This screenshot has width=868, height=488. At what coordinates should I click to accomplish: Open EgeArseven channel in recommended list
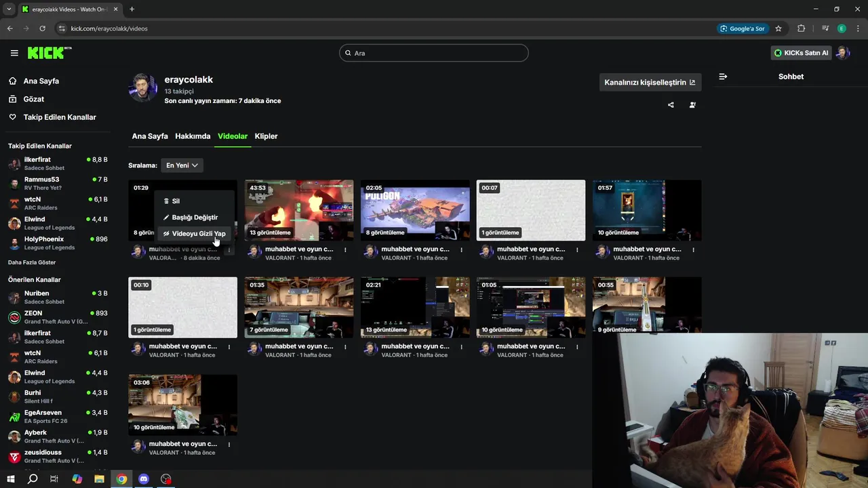coord(58,417)
